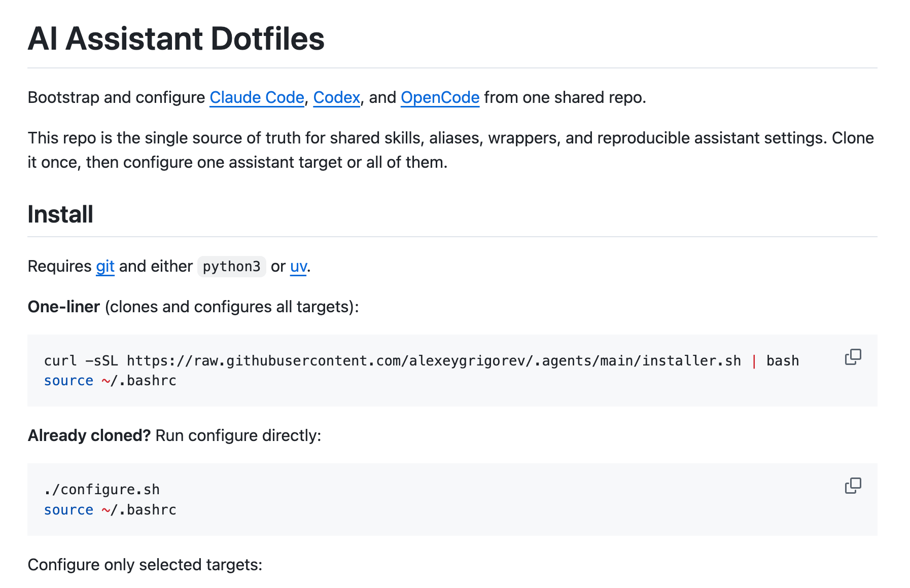Screen dimensions: 910x588
Task: Click the bold 'Already cloned?' text
Action: point(89,435)
